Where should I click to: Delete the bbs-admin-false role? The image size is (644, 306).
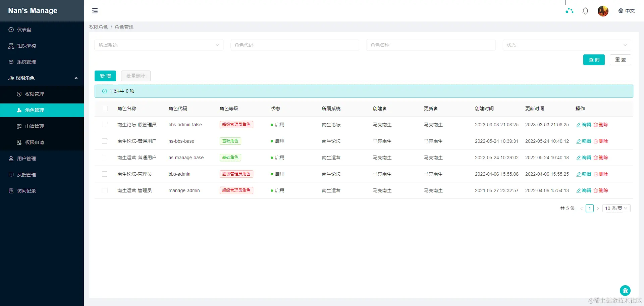point(601,125)
